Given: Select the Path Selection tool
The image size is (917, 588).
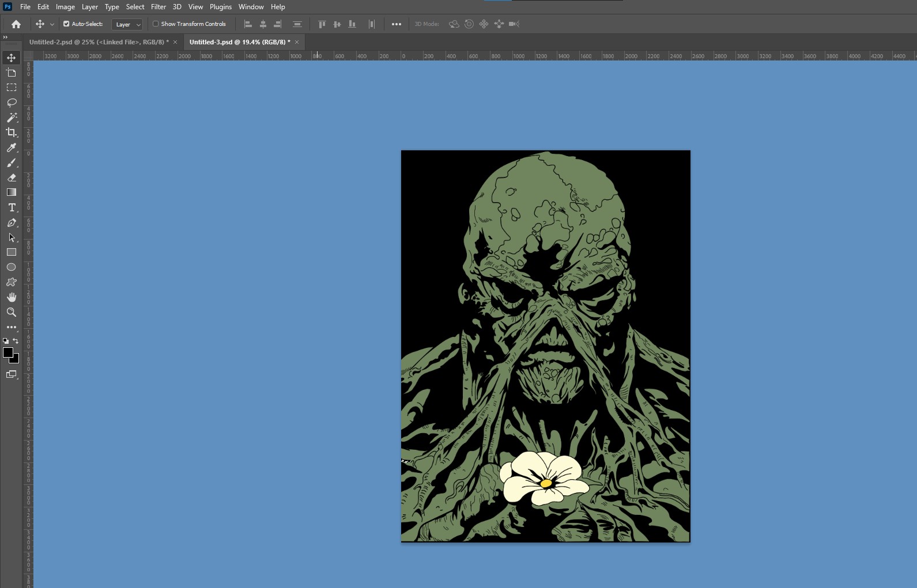Looking at the screenshot, I should (x=11, y=237).
